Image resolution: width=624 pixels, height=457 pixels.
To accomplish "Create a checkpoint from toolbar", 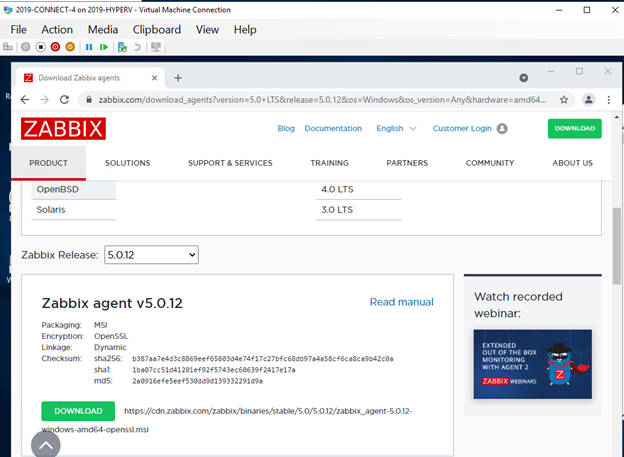I will 122,47.
